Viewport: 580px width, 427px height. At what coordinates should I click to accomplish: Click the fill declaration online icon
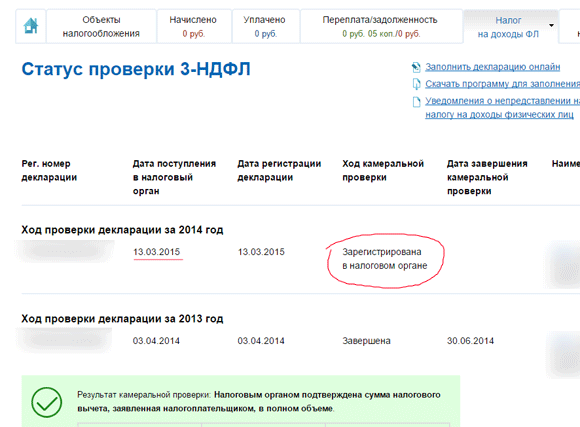pyautogui.click(x=416, y=67)
